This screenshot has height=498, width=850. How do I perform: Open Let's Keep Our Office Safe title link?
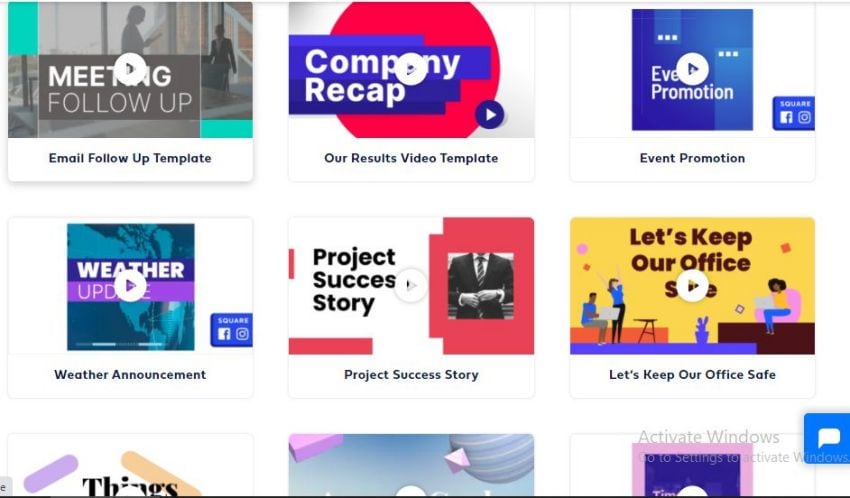pos(692,374)
